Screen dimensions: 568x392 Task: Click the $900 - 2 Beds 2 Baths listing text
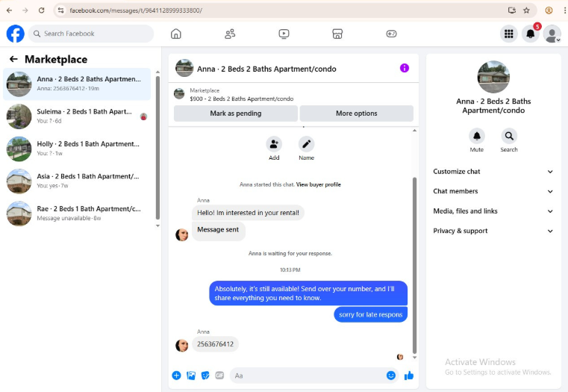click(x=242, y=99)
